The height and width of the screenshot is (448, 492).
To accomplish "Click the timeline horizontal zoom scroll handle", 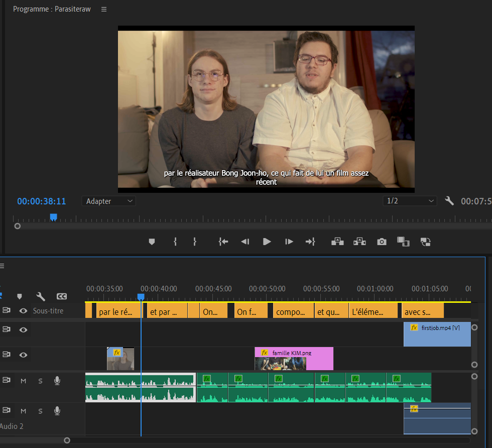I will click(67, 440).
